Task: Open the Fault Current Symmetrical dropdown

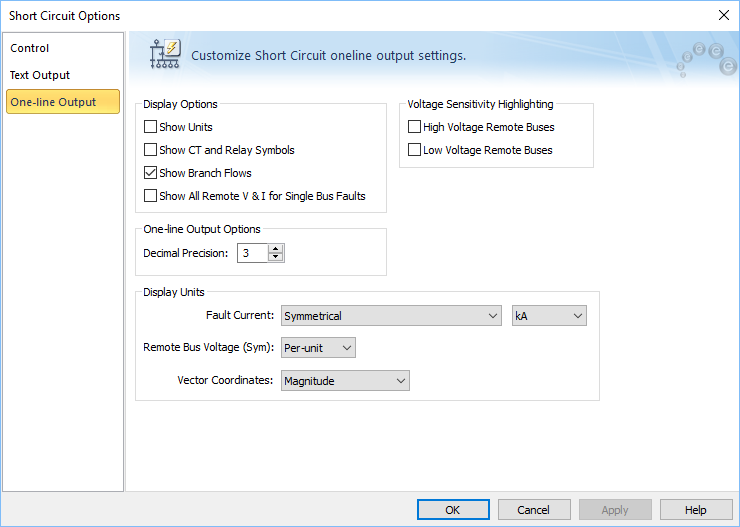Action: point(391,316)
